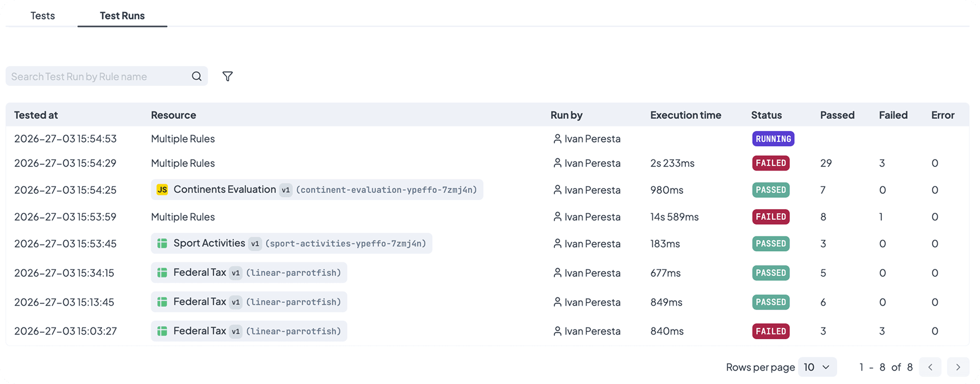Click table icon of Federal Tax 15:03:27 run

[x=162, y=331]
